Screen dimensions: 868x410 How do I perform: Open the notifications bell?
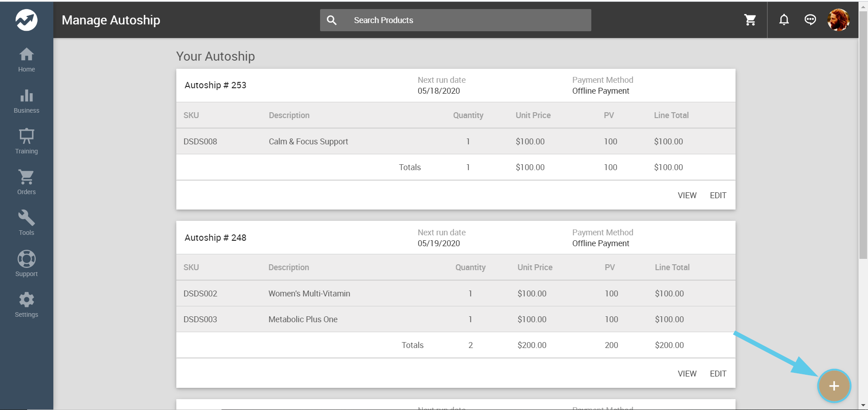[x=784, y=20]
